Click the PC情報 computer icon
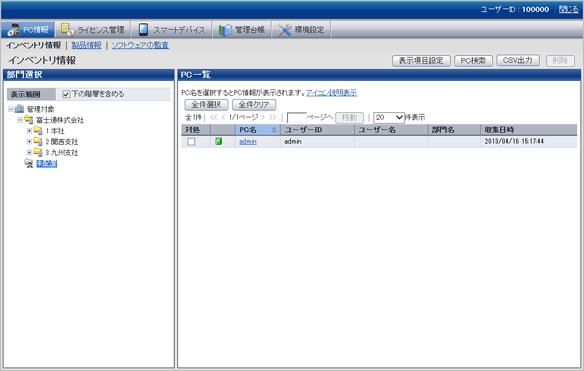The image size is (584, 371). [x=14, y=30]
